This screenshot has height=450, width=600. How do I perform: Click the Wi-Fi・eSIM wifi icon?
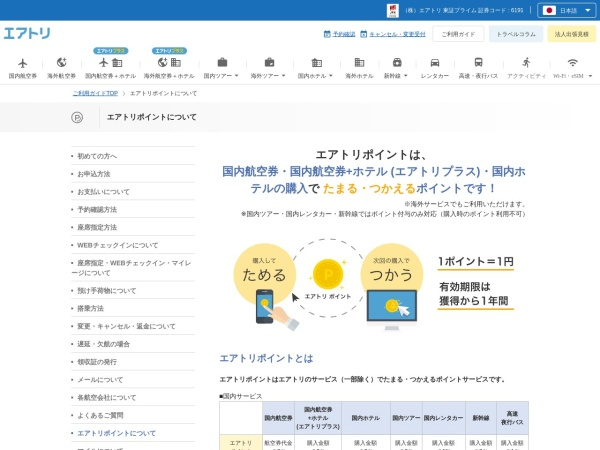[x=572, y=62]
